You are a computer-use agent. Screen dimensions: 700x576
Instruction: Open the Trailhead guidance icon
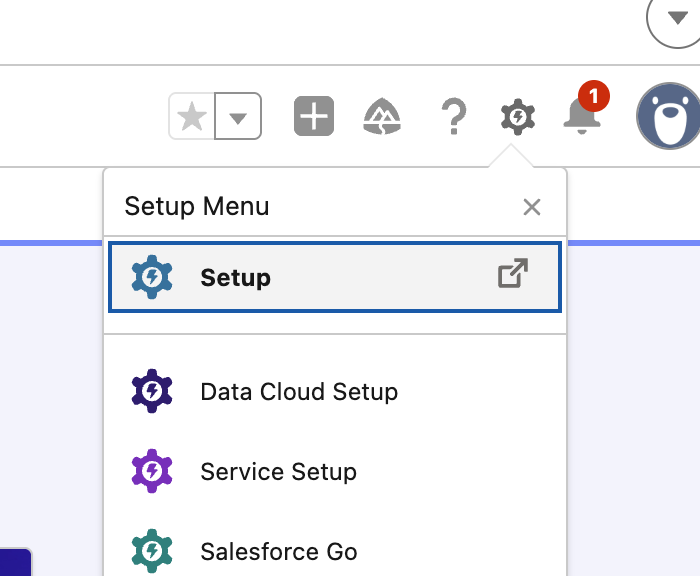[x=382, y=116]
